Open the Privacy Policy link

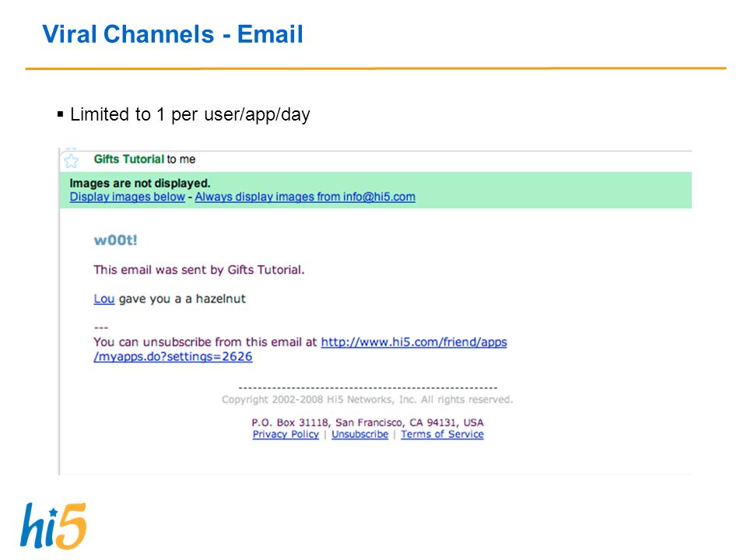point(286,434)
